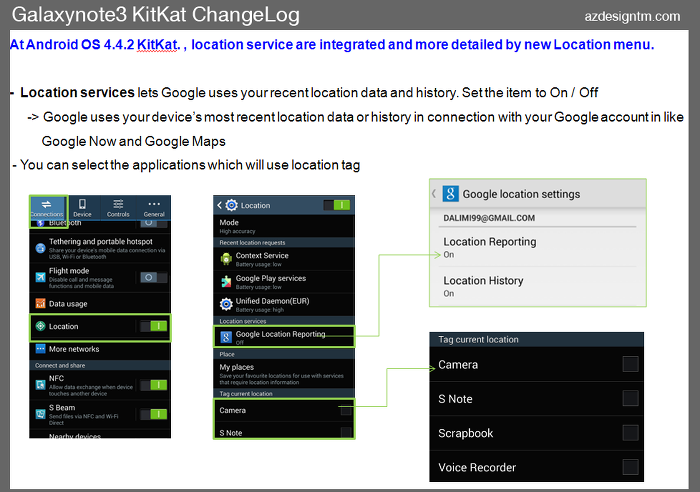Click the Tethering and portable hotspot entry
The width and height of the screenshot is (700, 492).
click(100, 248)
